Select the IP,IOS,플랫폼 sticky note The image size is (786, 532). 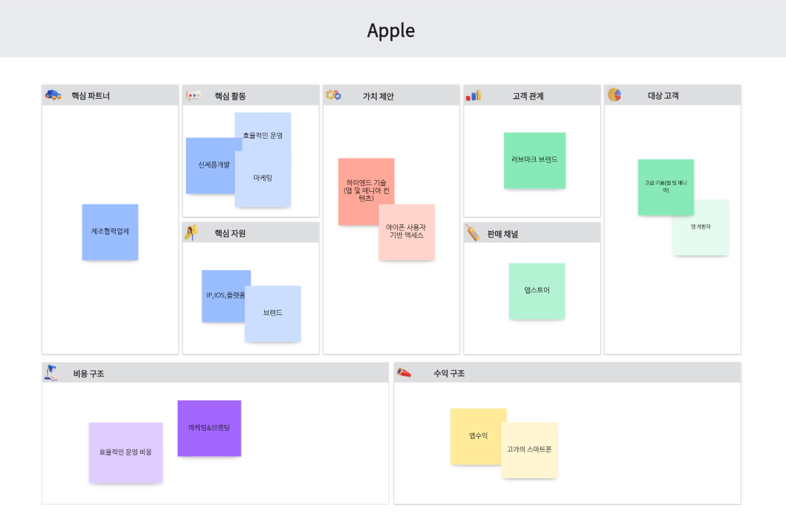[x=224, y=296]
